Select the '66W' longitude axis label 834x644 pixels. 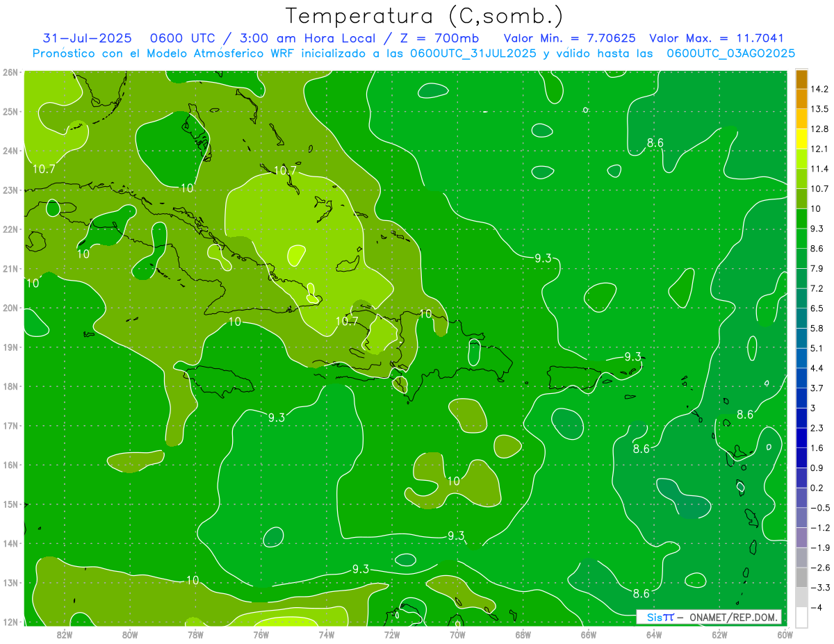tap(589, 634)
